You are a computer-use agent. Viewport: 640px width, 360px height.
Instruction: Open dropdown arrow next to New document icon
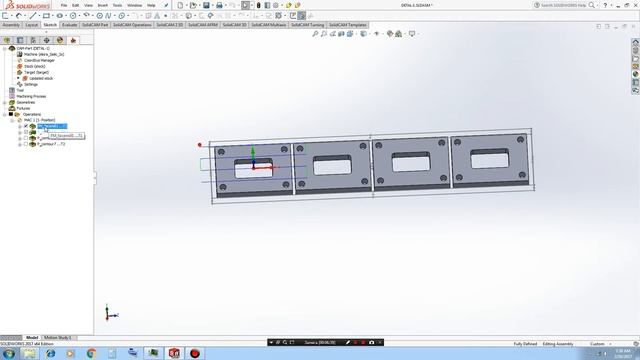click(x=186, y=5)
